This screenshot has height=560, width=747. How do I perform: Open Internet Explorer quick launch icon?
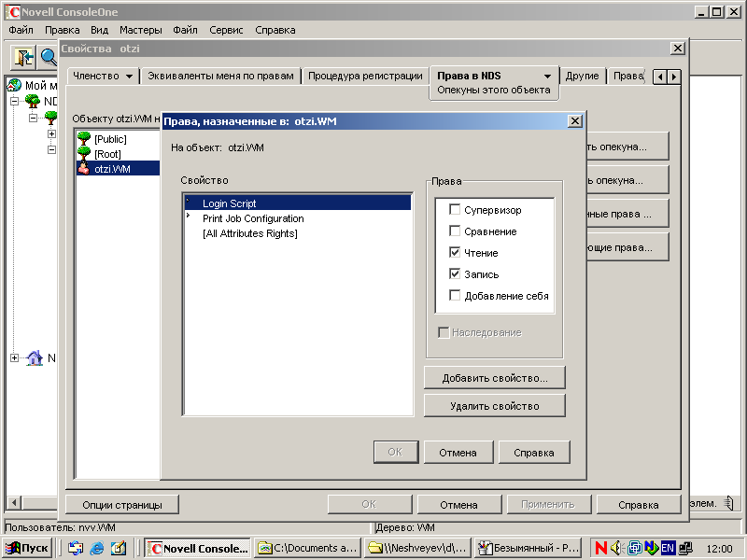coord(97,548)
